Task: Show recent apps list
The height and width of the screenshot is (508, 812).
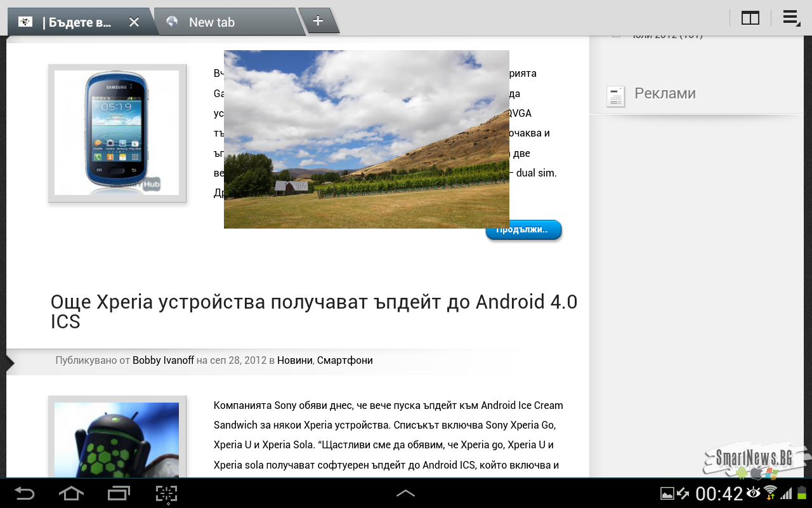Action: pyautogui.click(x=119, y=493)
